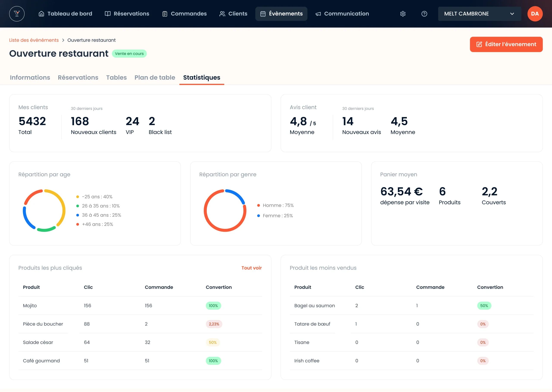This screenshot has width=552, height=392.
Task: Click the age distribution donut chart
Action: pos(44,210)
